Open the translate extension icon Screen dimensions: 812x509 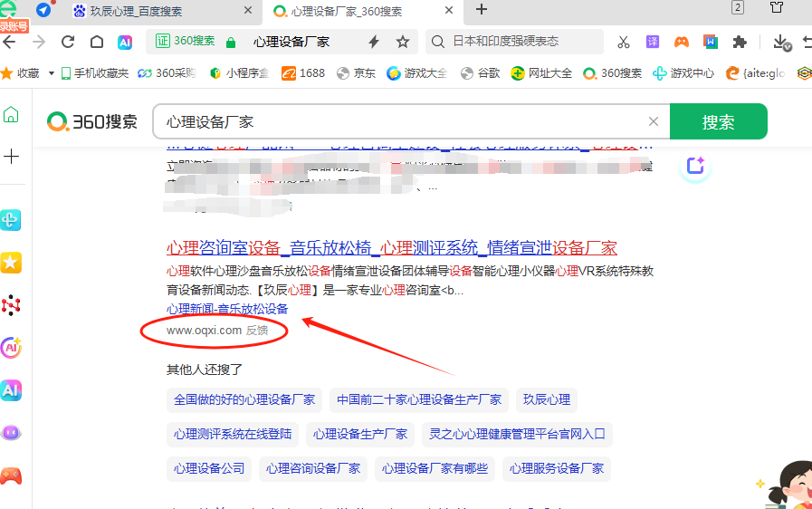pos(653,42)
